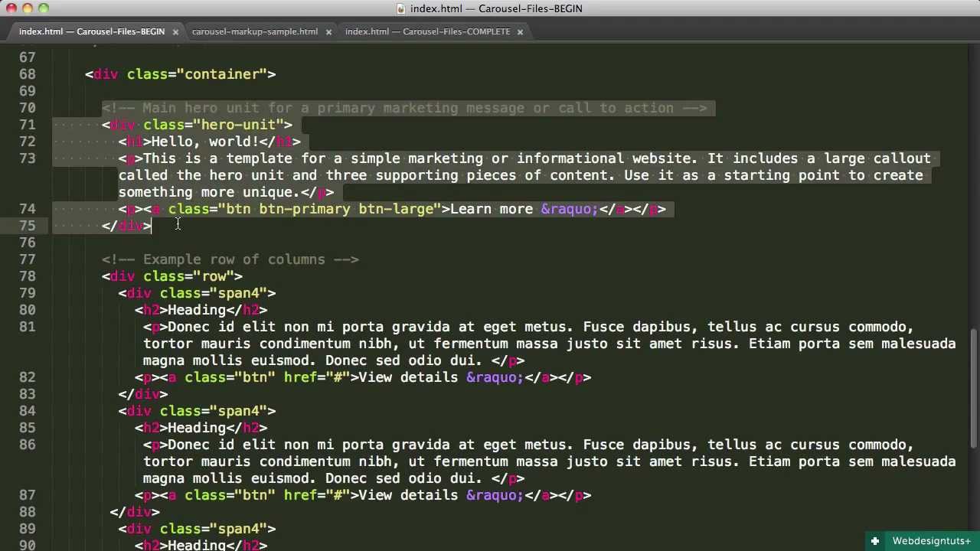
Task: Click the vertical scrollbar thumb
Action: [x=974, y=388]
